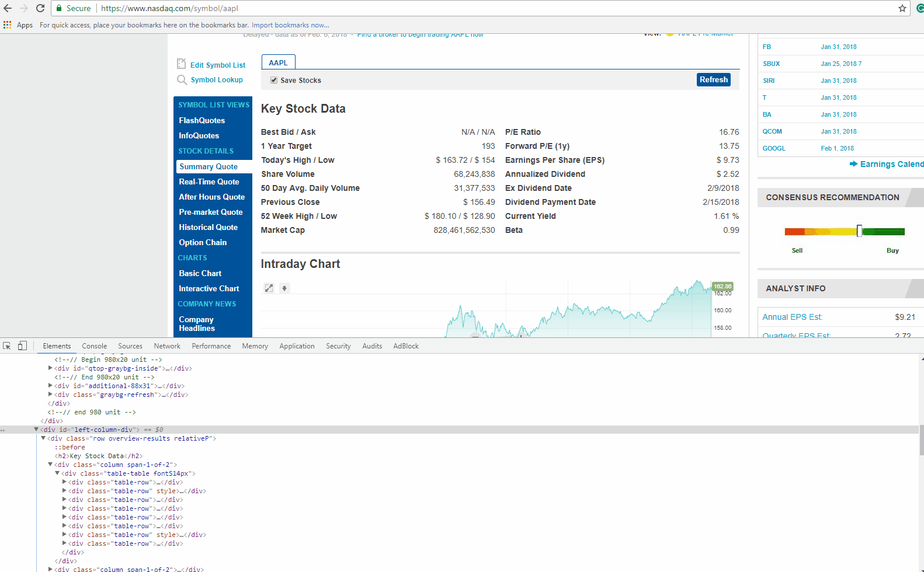Screen dimensions: 924x572
Task: Click the consensus recommendation slider marker
Action: (859, 231)
